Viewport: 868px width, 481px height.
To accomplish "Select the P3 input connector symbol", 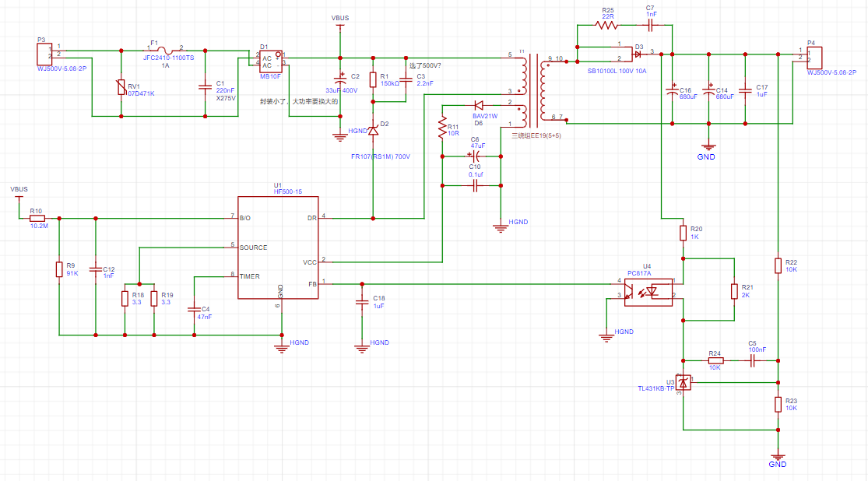I will point(44,54).
